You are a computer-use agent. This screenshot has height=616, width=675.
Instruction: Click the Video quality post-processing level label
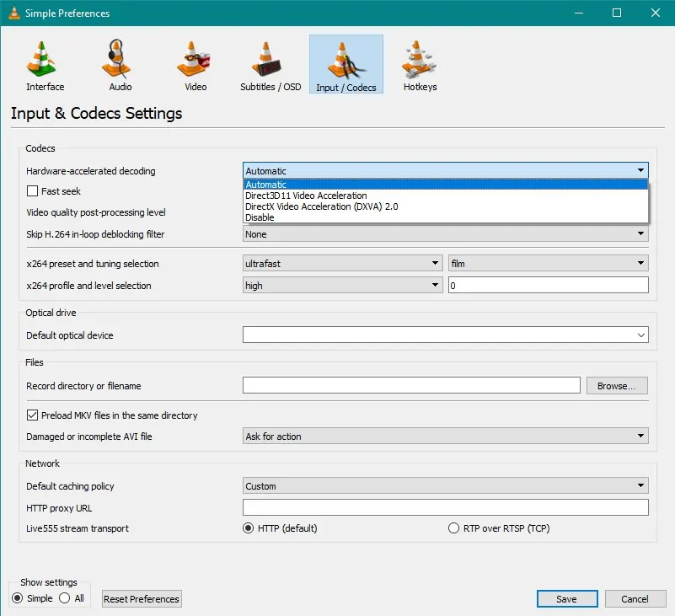(96, 212)
